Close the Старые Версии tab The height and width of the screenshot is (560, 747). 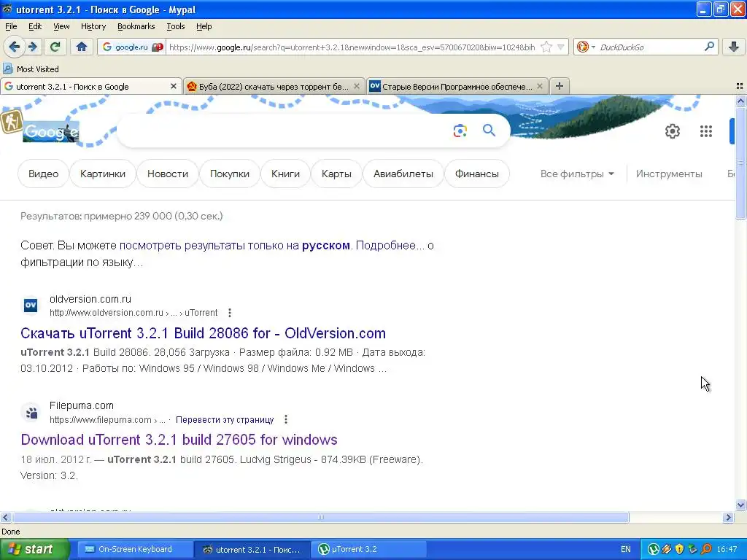(539, 86)
